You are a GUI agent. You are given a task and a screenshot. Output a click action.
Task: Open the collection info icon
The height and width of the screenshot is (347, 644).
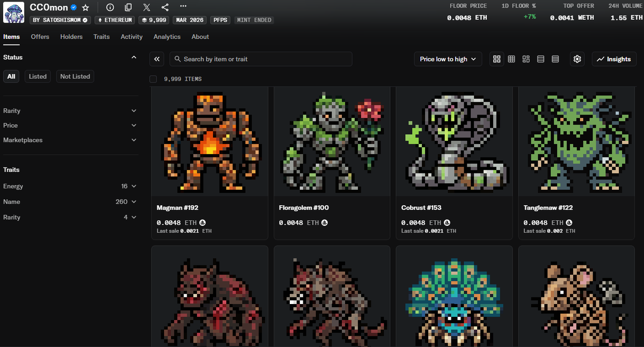[110, 8]
